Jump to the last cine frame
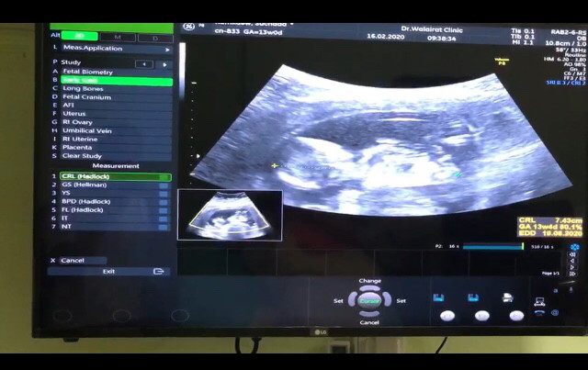Viewport: 588px width, 370px height. [x=572, y=274]
